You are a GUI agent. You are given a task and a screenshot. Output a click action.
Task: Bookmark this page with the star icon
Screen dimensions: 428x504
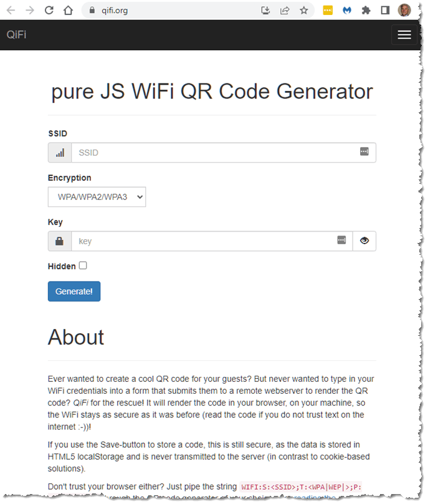303,10
